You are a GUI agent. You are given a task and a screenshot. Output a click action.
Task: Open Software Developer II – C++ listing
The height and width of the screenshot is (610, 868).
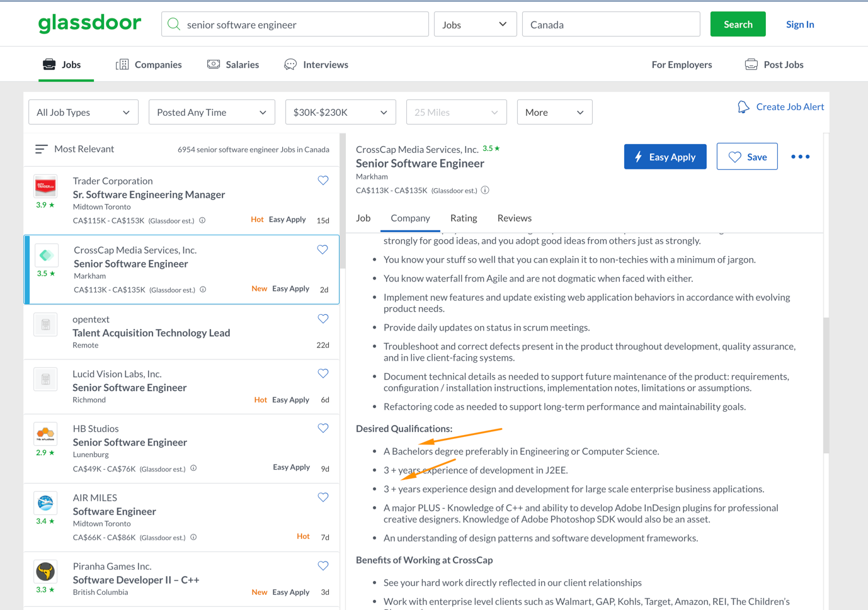136,580
